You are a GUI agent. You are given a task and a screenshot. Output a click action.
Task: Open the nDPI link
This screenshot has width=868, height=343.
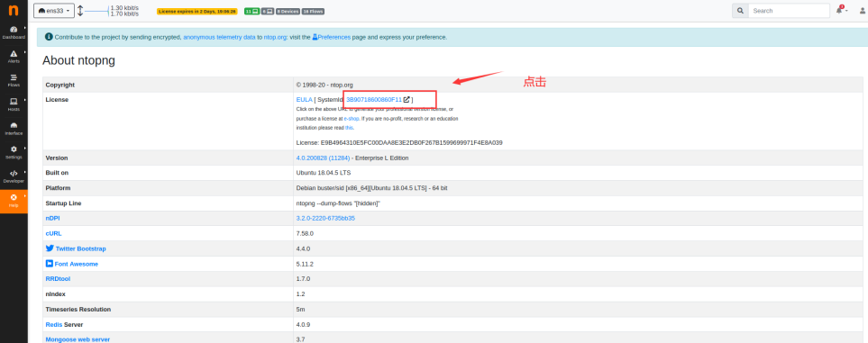52,219
